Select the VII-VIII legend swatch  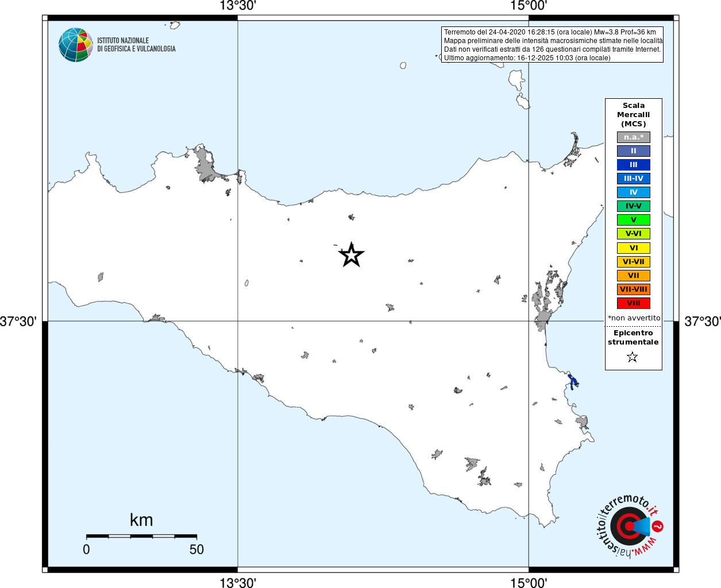click(634, 289)
